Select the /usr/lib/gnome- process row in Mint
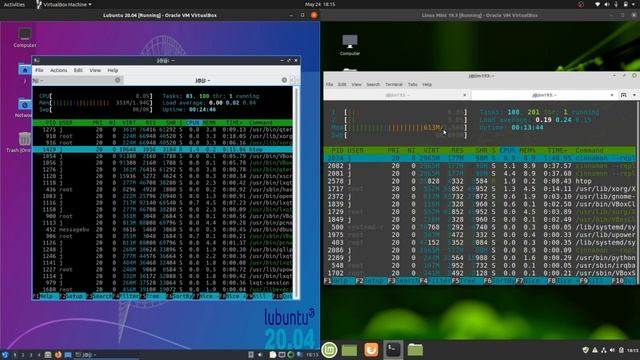 tap(480, 197)
